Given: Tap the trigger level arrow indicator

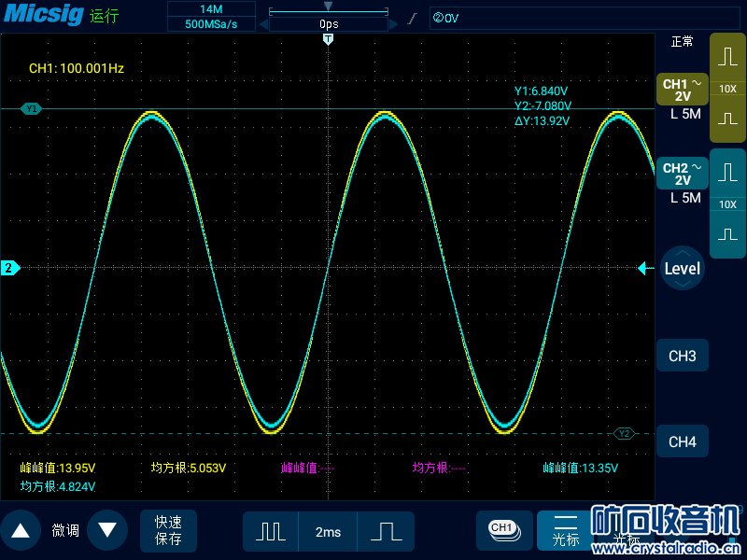Looking at the screenshot, I should (645, 268).
